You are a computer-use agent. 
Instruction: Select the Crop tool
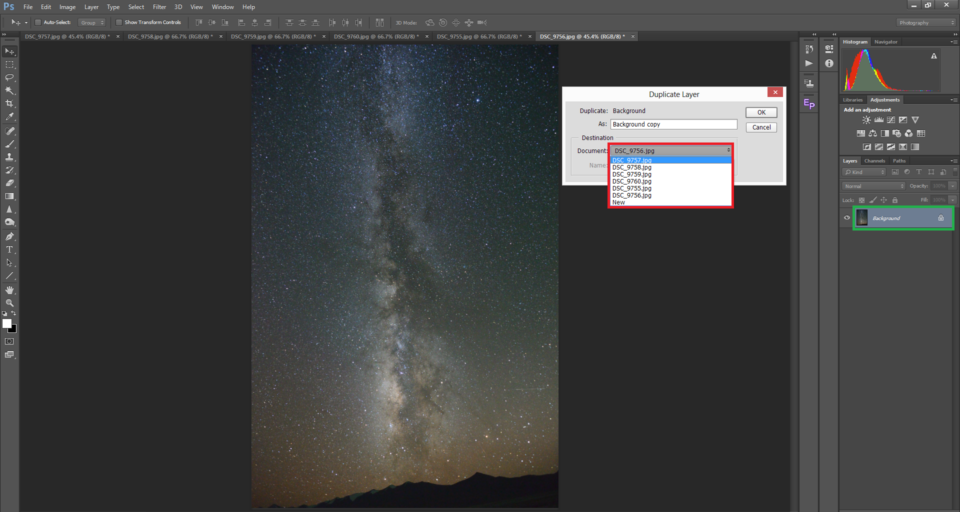(x=10, y=103)
